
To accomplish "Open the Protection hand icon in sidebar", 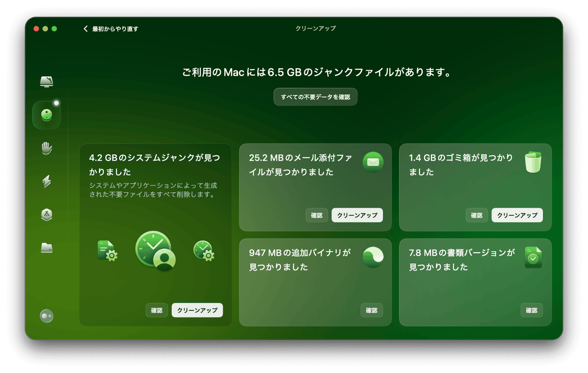I will coord(47,148).
